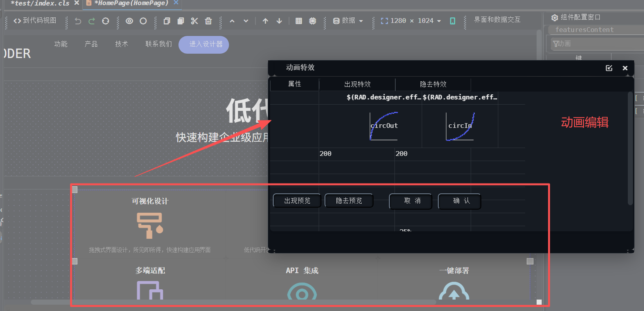The height and width of the screenshot is (311, 644).
Task: Click the chevron up icon in toolbar
Action: 232,21
